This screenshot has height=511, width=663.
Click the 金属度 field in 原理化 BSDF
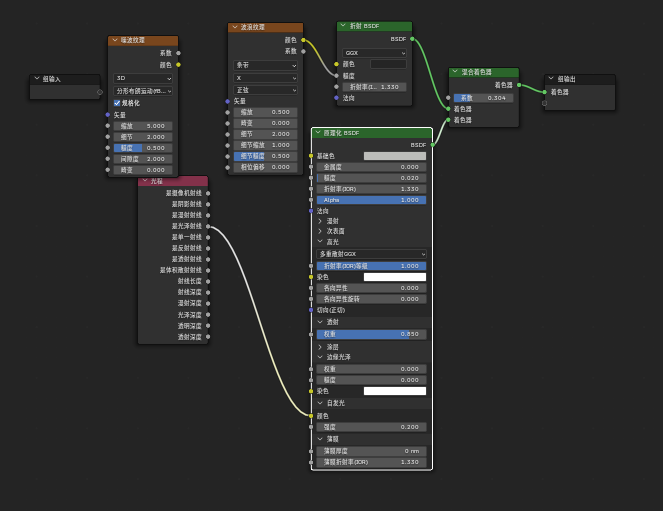371,167
